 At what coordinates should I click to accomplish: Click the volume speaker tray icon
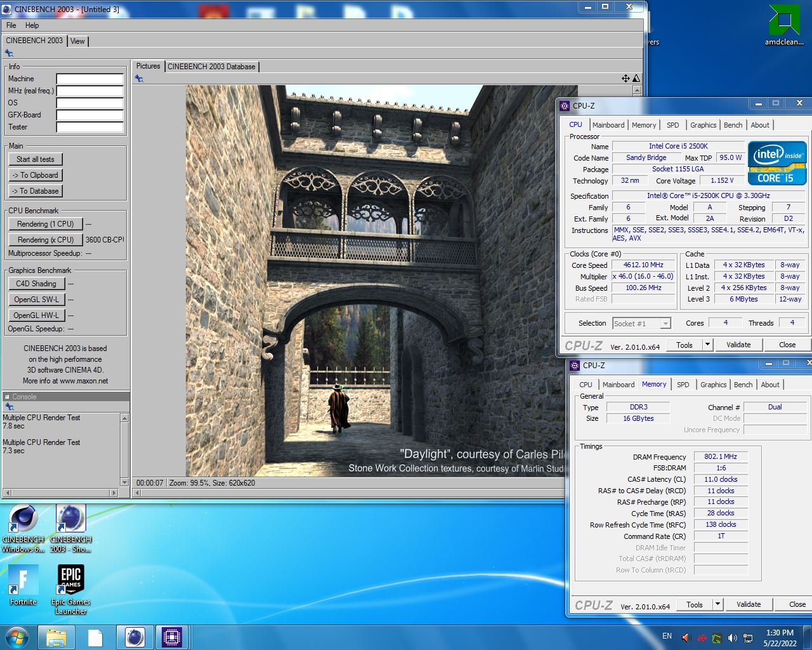[733, 637]
